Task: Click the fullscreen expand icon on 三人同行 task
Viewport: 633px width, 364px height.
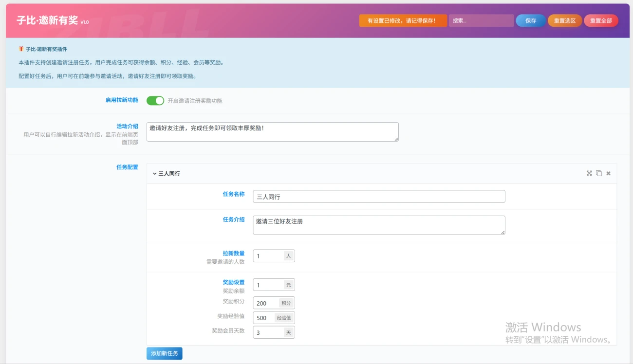Action: 589,173
